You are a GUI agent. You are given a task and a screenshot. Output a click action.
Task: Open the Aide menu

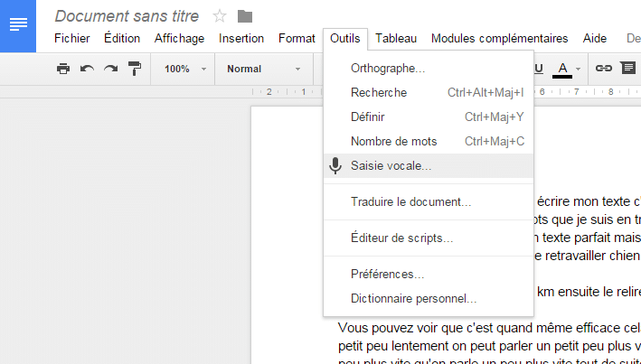[594, 39]
